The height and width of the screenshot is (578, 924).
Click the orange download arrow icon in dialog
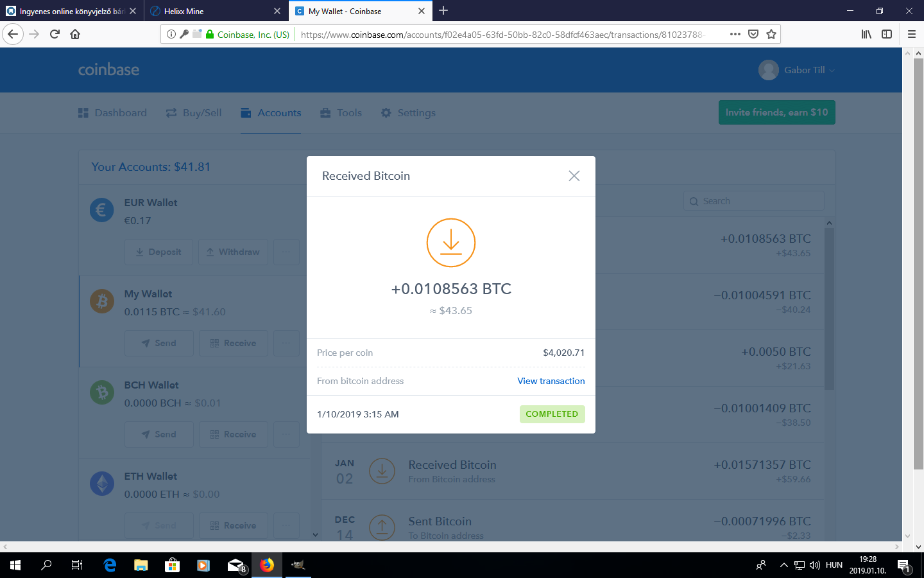tap(451, 243)
